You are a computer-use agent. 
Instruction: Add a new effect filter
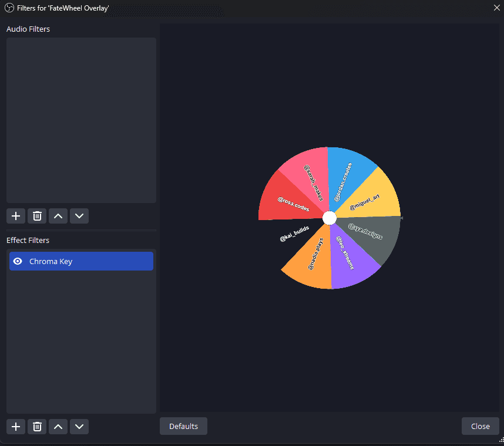(16, 427)
